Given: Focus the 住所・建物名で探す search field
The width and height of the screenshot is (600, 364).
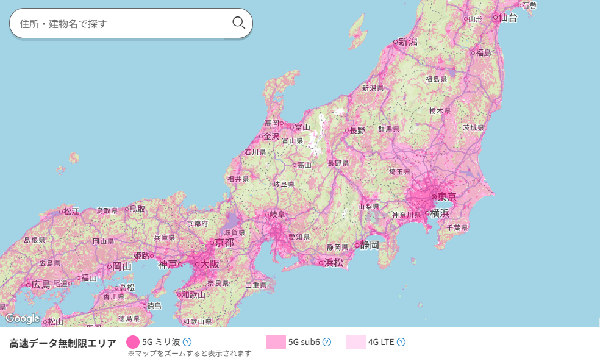Looking at the screenshot, I should [x=116, y=23].
